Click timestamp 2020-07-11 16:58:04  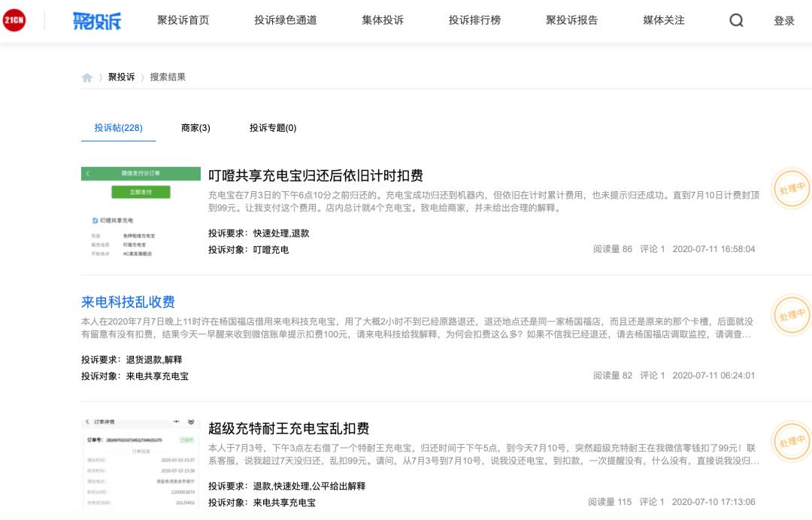click(x=714, y=249)
